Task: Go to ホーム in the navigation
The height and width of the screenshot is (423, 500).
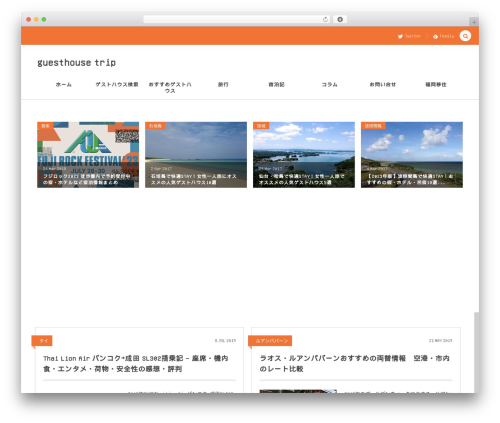Action: pos(63,84)
